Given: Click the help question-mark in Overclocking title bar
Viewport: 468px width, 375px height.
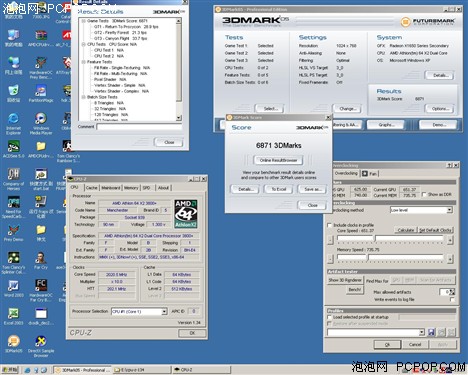Looking at the screenshot, I should (449, 165).
